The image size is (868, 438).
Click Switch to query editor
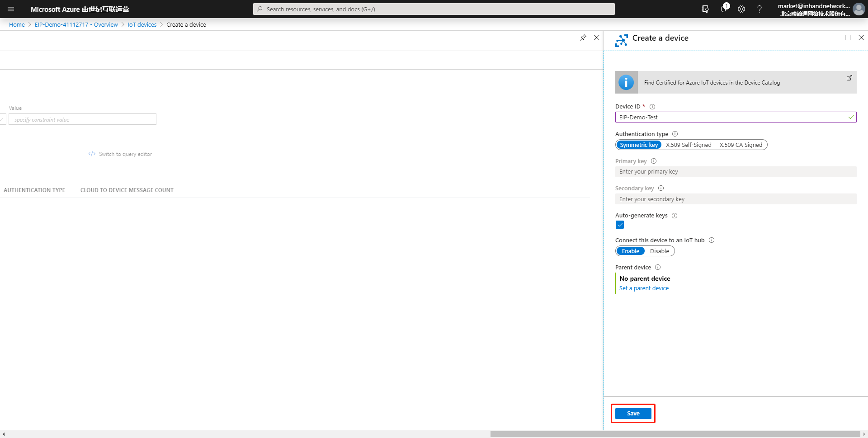point(125,154)
